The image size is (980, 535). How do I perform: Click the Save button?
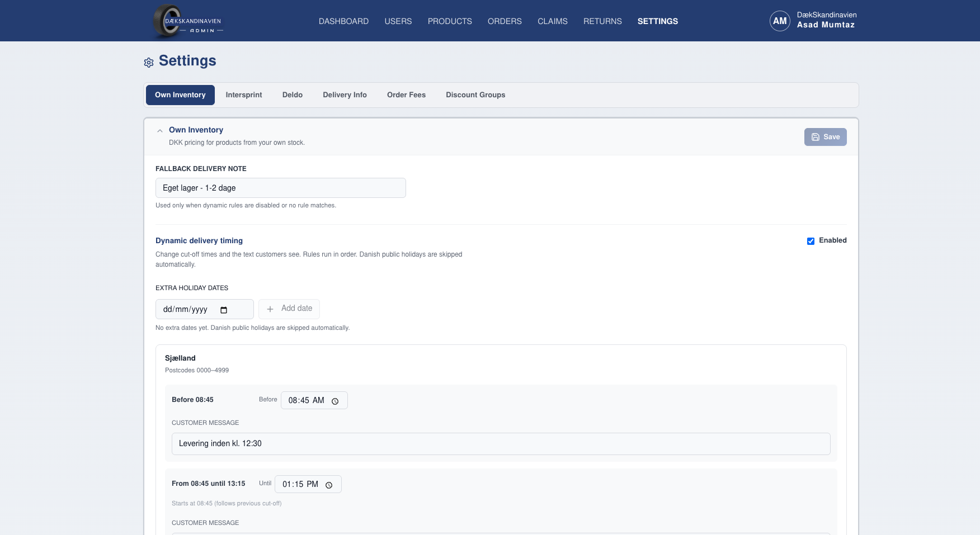tap(825, 137)
